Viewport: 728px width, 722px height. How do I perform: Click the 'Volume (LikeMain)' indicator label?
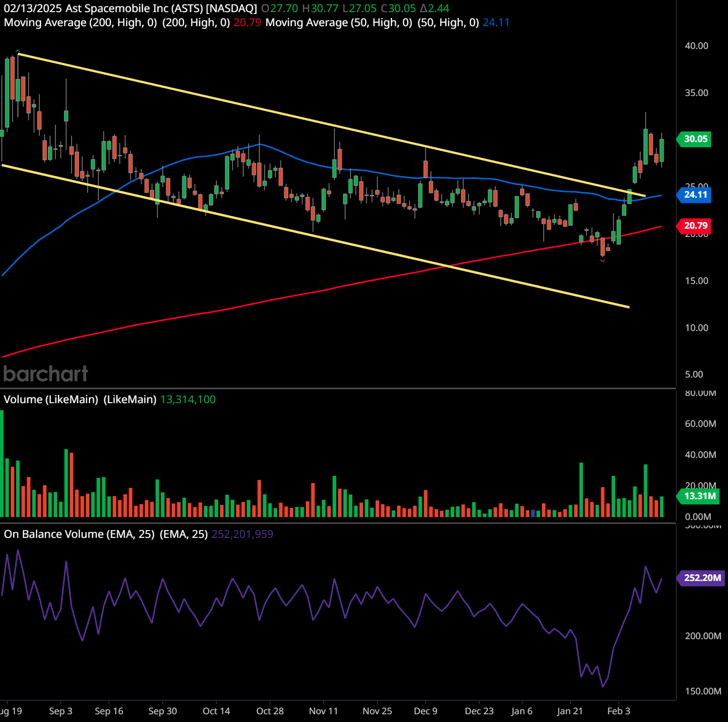click(51, 399)
